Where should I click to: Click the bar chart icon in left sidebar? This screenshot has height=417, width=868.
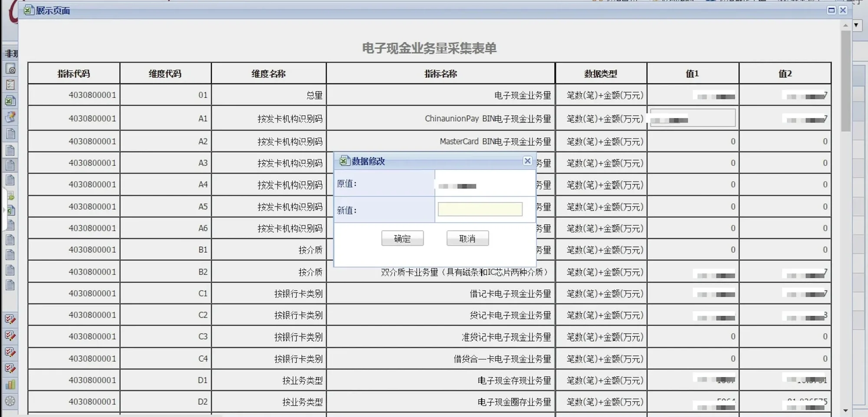click(10, 385)
